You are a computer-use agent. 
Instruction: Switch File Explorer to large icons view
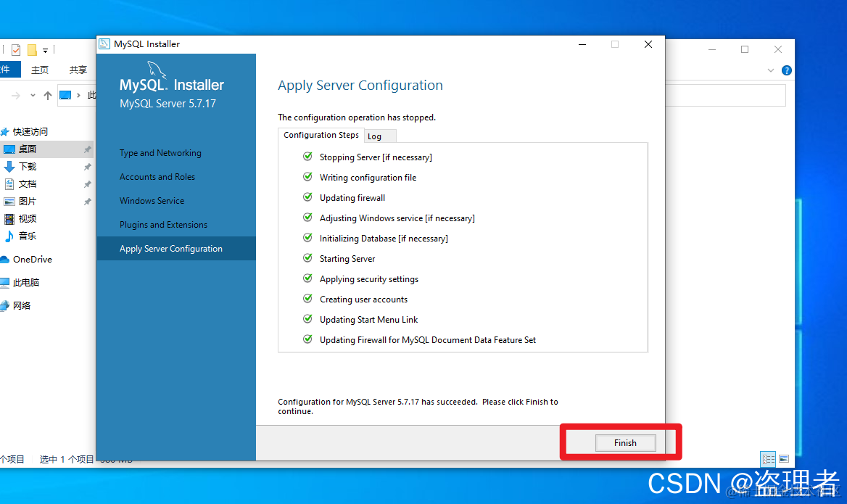tap(784, 459)
